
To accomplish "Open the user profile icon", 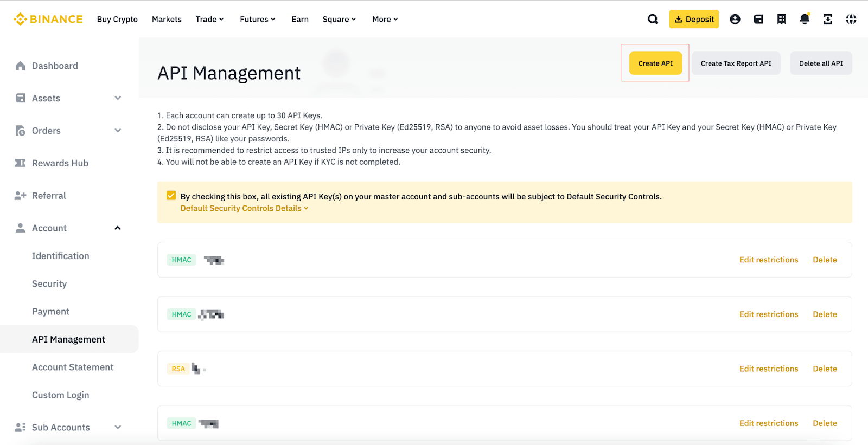I will coord(735,20).
